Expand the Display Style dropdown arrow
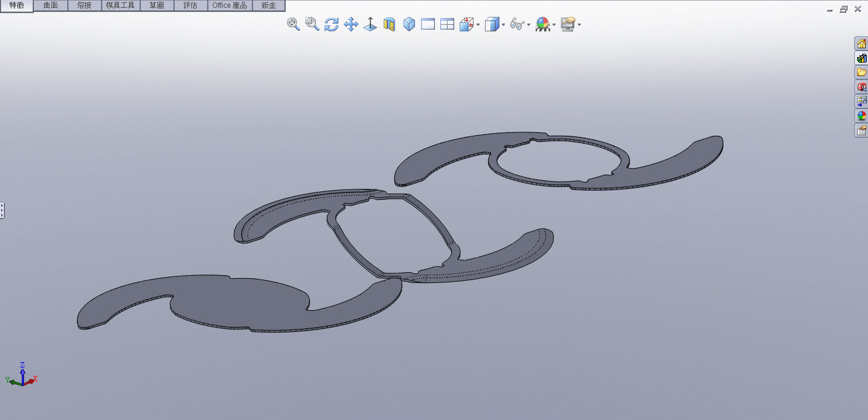868x420 pixels. (x=503, y=25)
